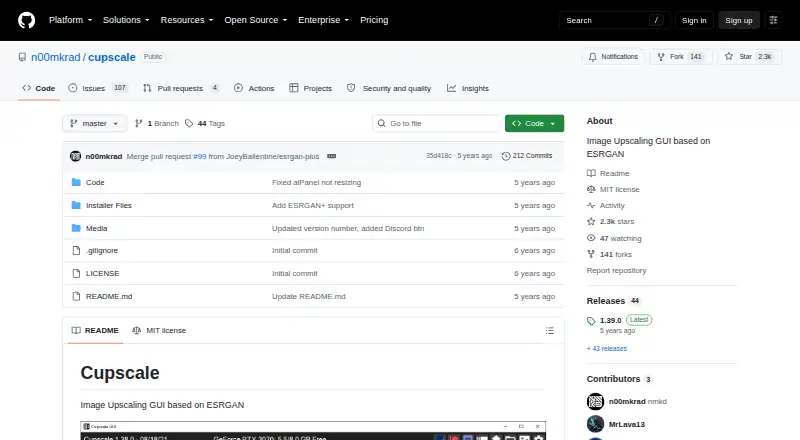The height and width of the screenshot is (440, 800).
Task: Expand the Resources menu
Action: pyautogui.click(x=187, y=20)
